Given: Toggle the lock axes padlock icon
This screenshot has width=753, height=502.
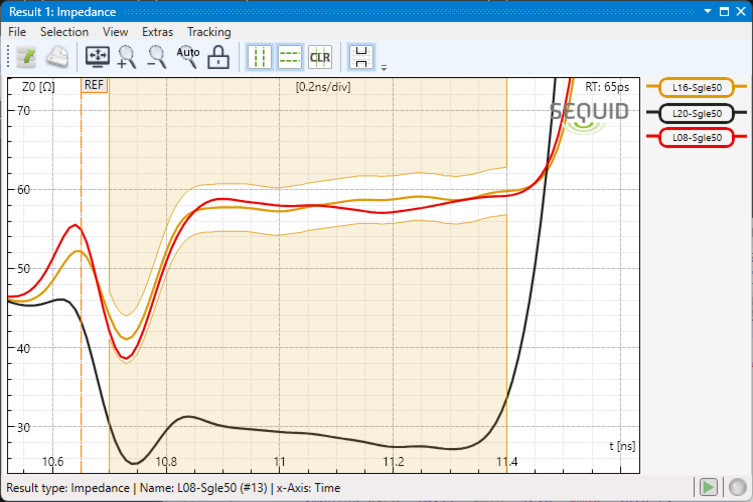Looking at the screenshot, I should 218,57.
